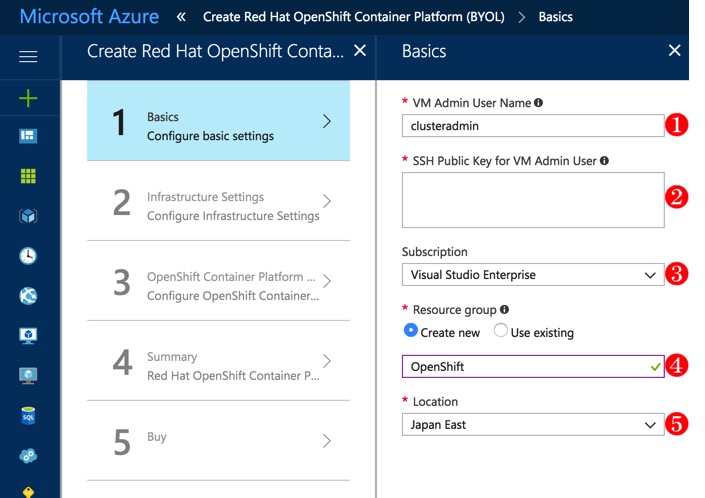The height and width of the screenshot is (498, 705).
Task: Open App Services globe icon
Action: 28,296
